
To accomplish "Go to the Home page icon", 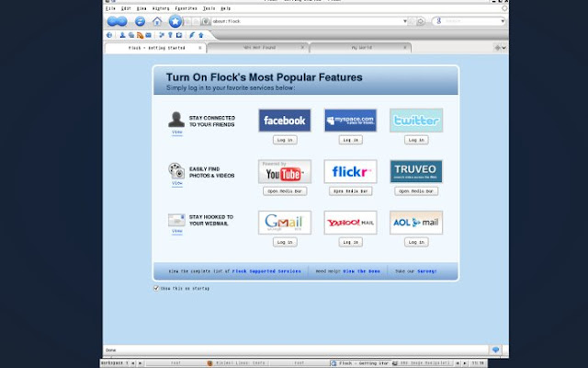I will pyautogui.click(x=157, y=21).
